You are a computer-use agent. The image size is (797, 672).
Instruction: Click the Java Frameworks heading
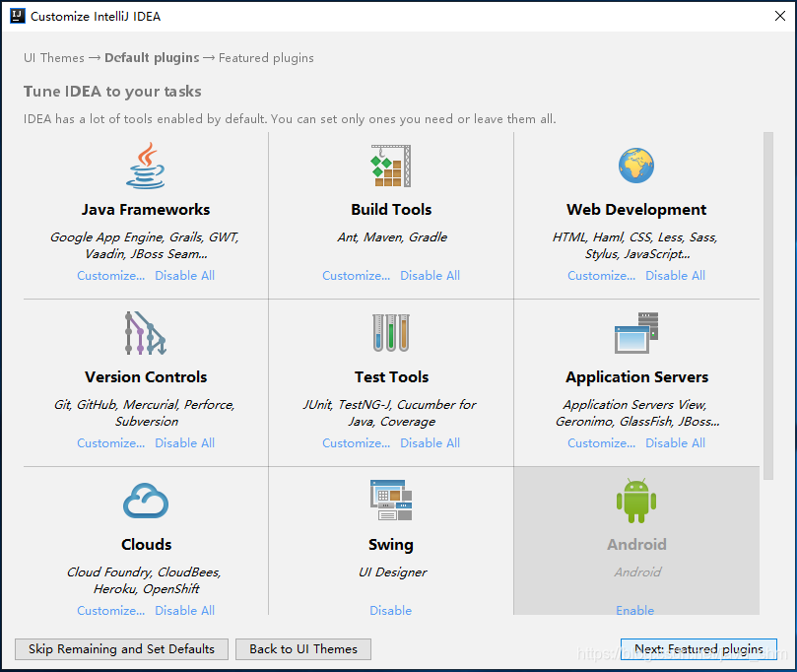(146, 210)
